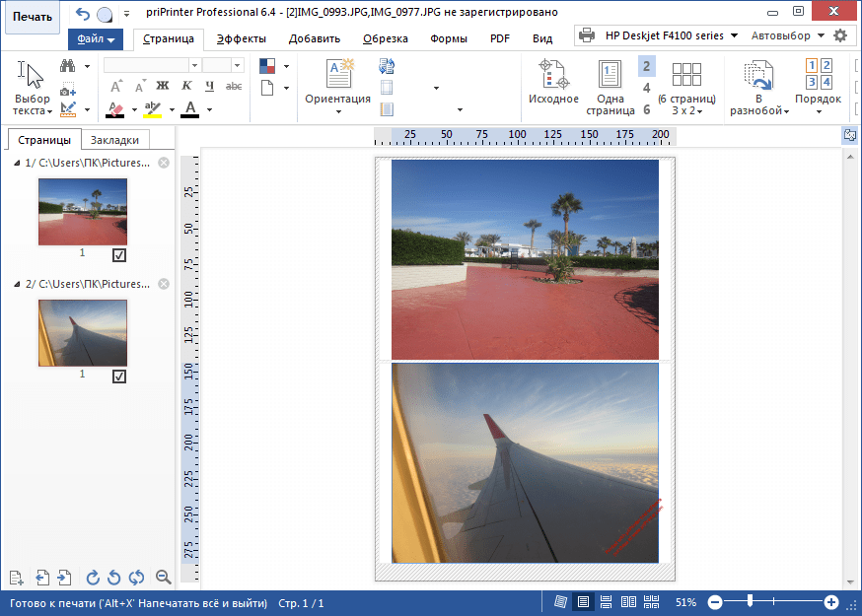Rotate page counterclockwise icon

coord(114,578)
